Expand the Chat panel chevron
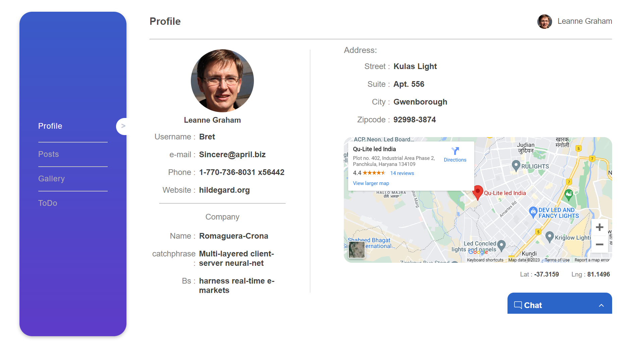 (x=601, y=305)
